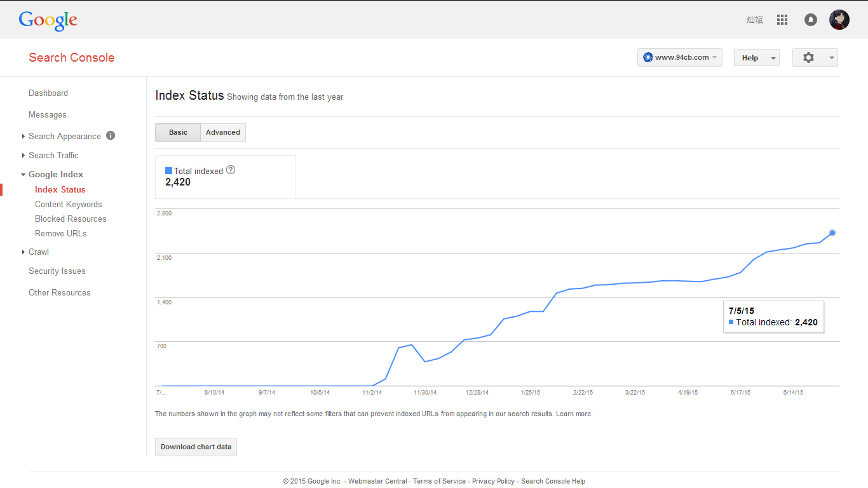
Task: Click the Google logo
Action: pos(48,20)
